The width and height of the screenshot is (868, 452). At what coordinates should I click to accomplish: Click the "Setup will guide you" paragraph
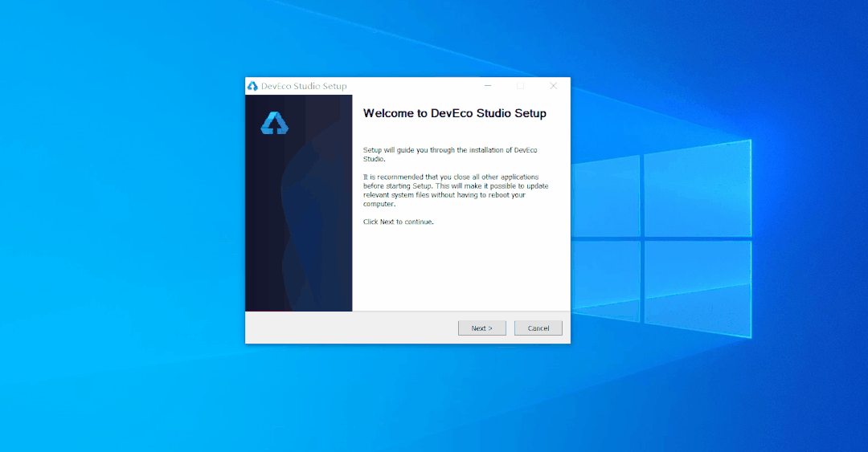450,154
